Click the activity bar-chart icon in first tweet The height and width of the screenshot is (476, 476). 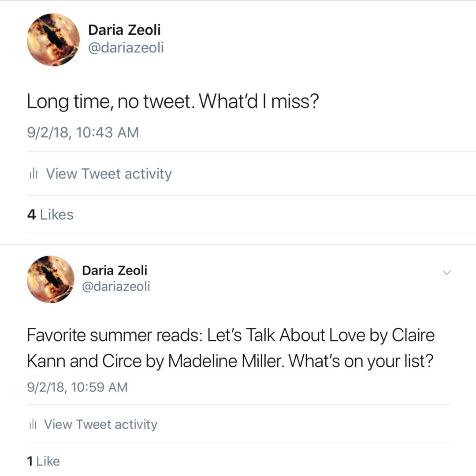33,174
